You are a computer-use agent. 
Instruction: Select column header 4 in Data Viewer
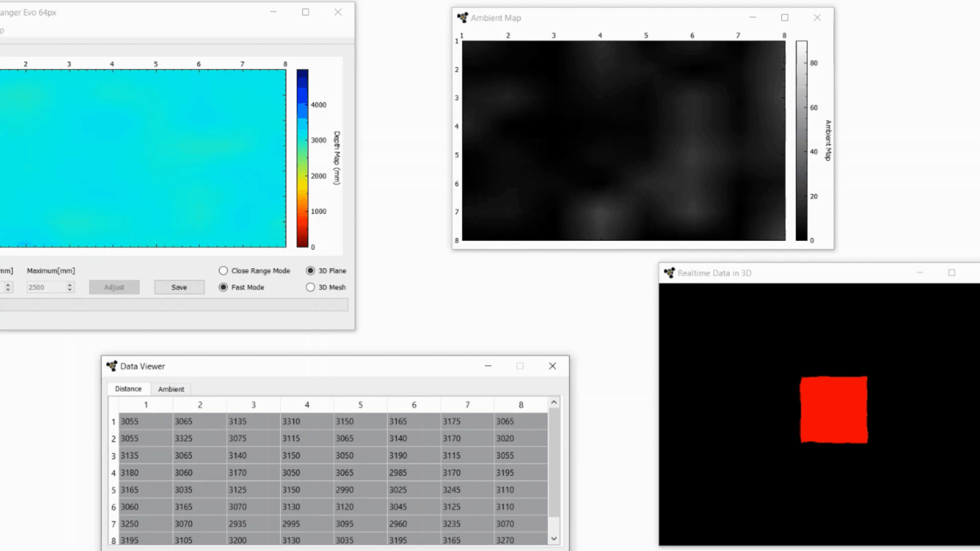point(307,405)
